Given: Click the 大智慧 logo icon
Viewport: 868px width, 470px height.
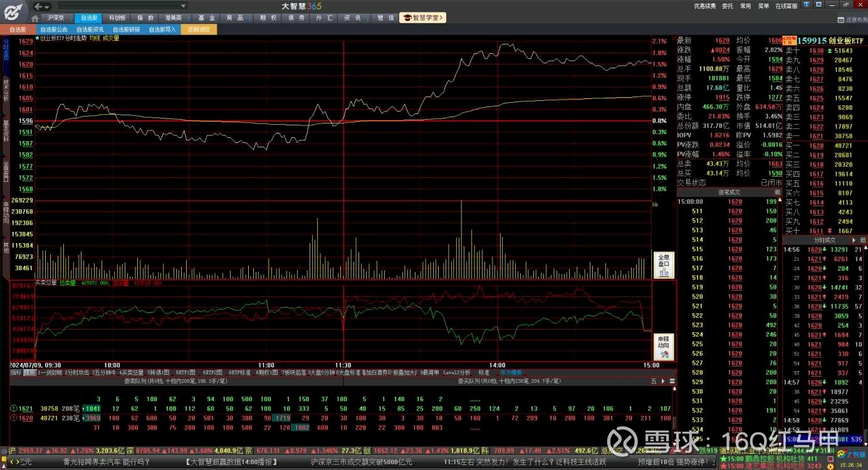Looking at the screenshot, I should point(14,11).
